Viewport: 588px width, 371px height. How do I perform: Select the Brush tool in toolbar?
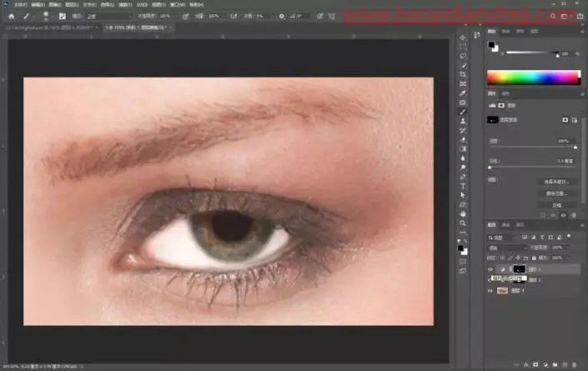click(463, 112)
